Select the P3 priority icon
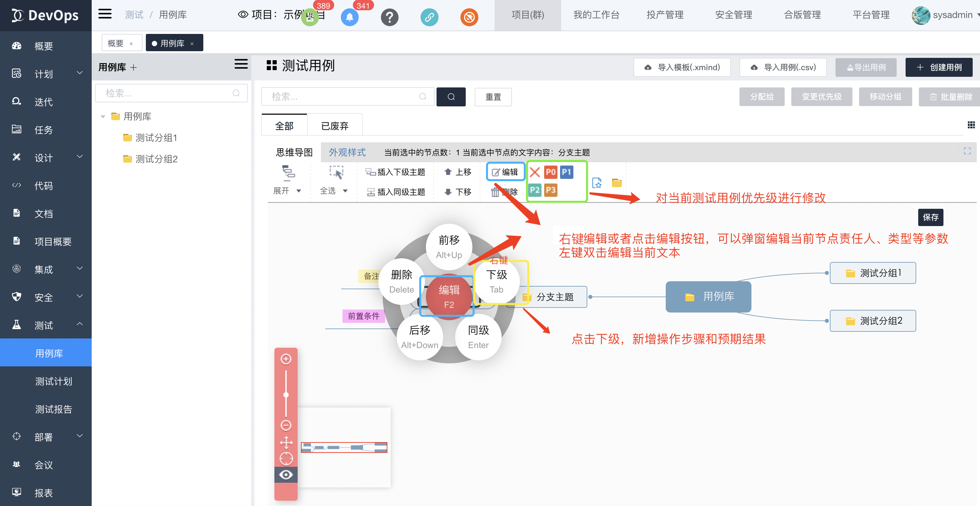The width and height of the screenshot is (980, 506). click(x=550, y=190)
